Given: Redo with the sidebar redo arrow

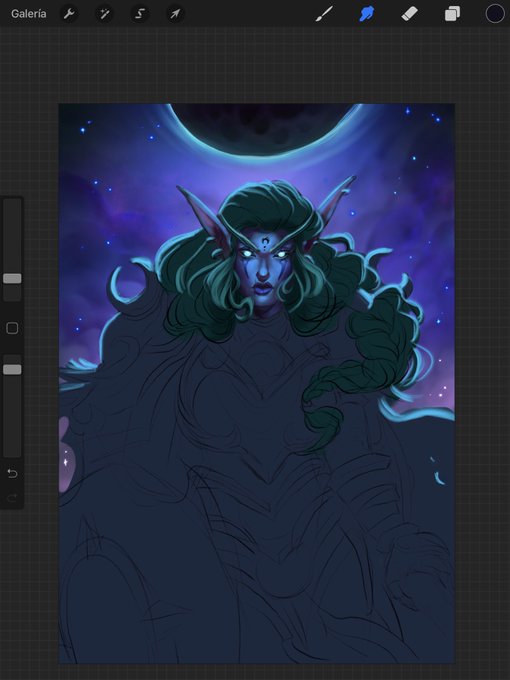Looking at the screenshot, I should click(x=12, y=497).
